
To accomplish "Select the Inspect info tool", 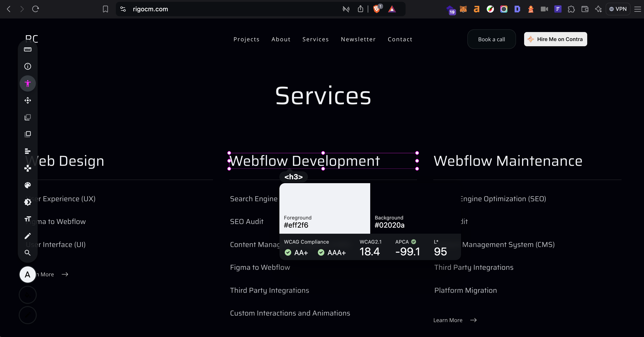I will click(27, 66).
